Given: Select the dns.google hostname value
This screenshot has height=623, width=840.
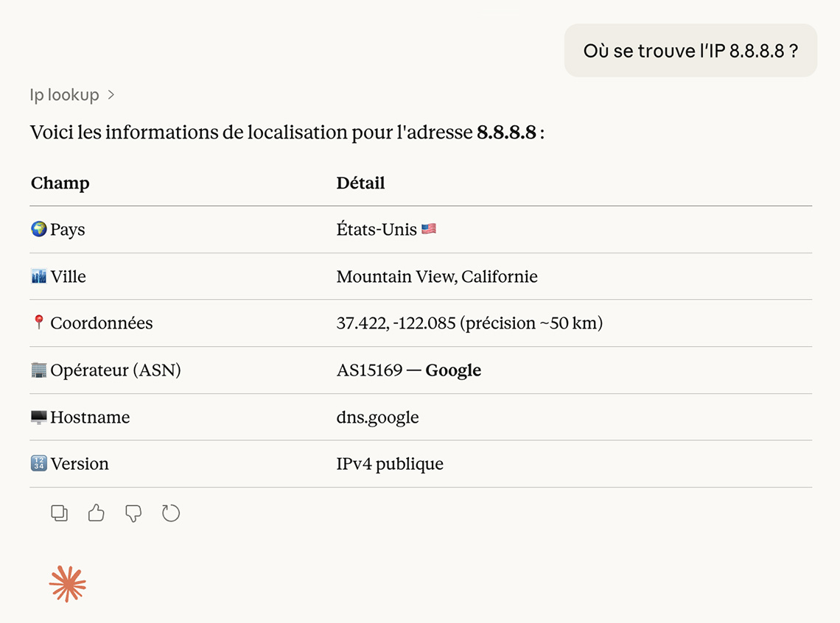Looking at the screenshot, I should coord(377,417).
